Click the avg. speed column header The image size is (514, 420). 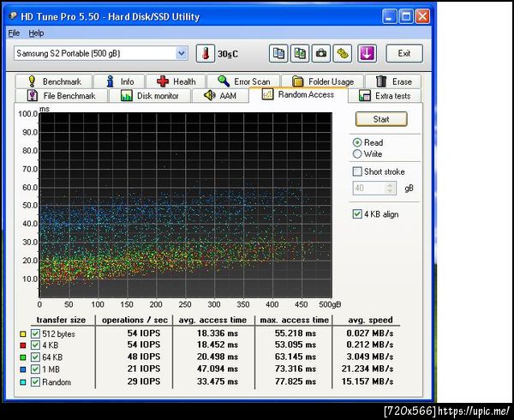tap(370, 320)
